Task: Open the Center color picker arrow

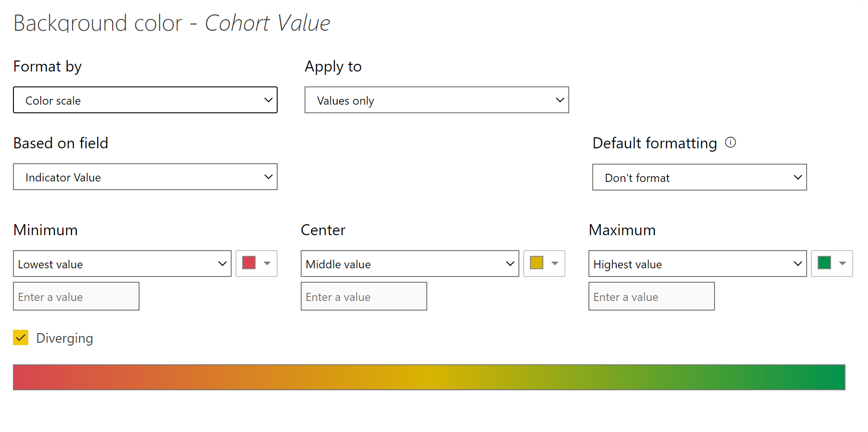Action: click(x=555, y=263)
